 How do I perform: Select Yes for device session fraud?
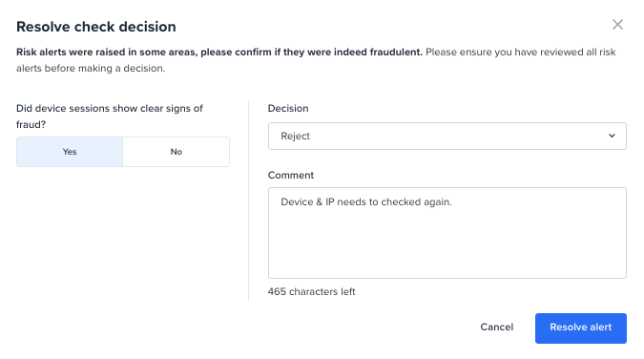coord(70,152)
